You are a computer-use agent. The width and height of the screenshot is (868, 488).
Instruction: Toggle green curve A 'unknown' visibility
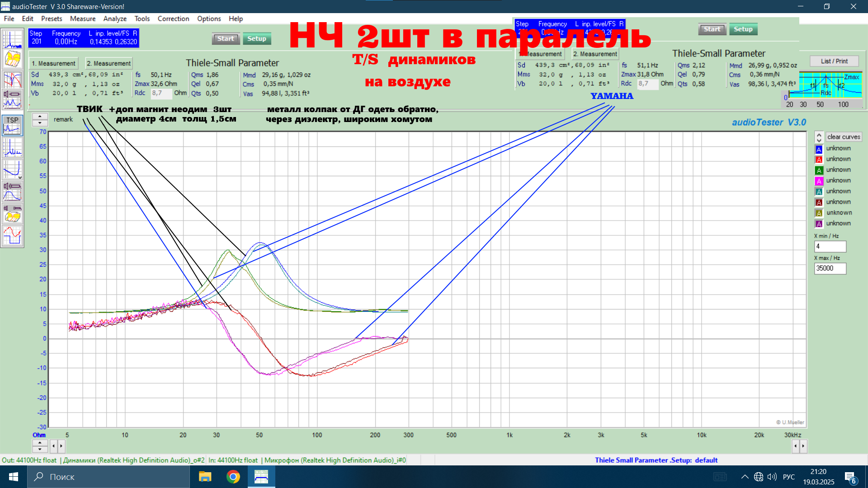(819, 170)
